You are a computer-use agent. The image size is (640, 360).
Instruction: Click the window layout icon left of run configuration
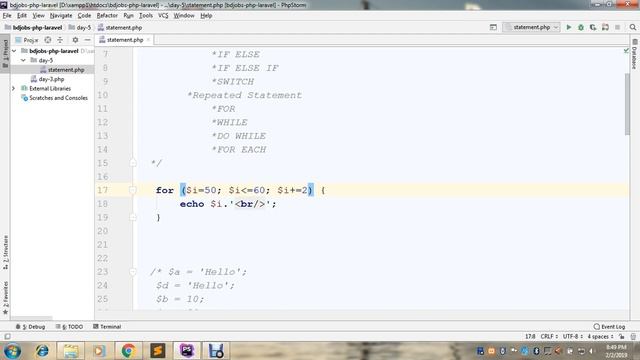tap(493, 27)
